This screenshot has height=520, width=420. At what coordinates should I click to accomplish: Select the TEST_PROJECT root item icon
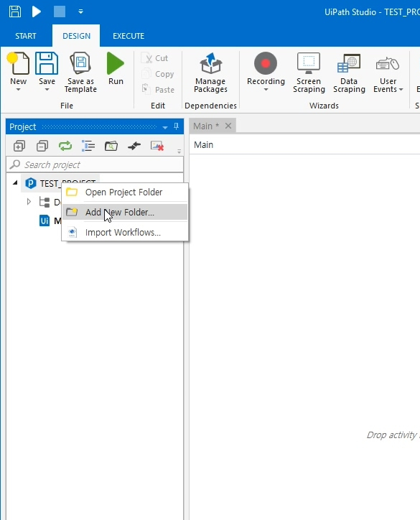30,183
